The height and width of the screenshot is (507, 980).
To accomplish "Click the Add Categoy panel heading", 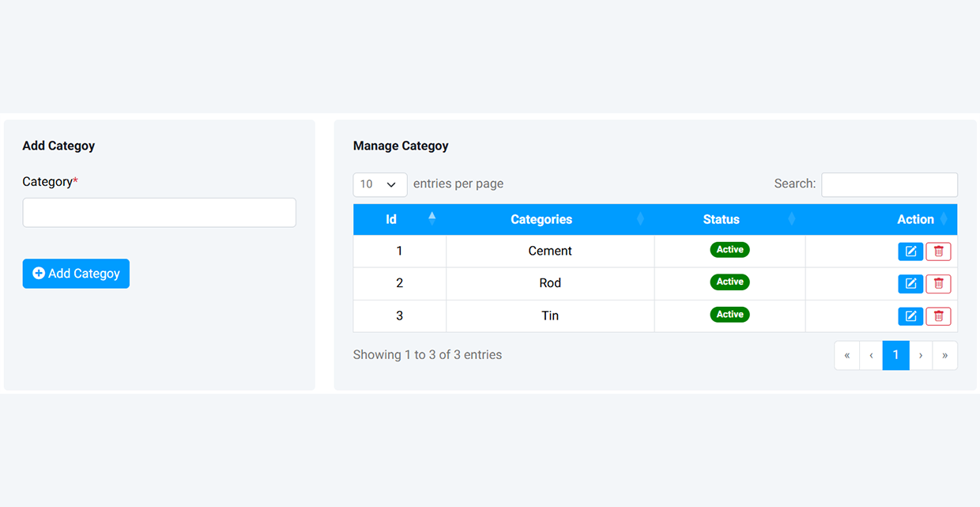I will [x=58, y=146].
